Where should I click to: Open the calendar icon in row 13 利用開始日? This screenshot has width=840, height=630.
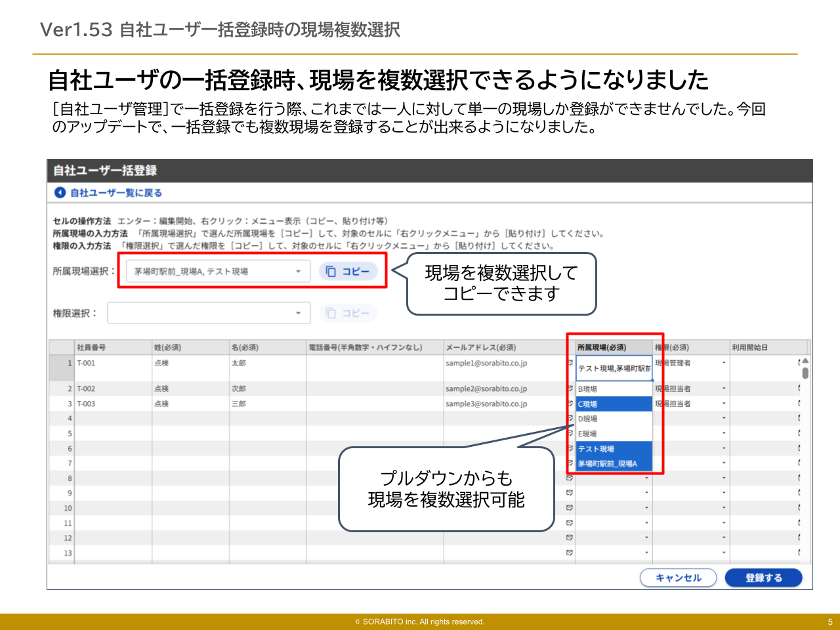click(798, 553)
